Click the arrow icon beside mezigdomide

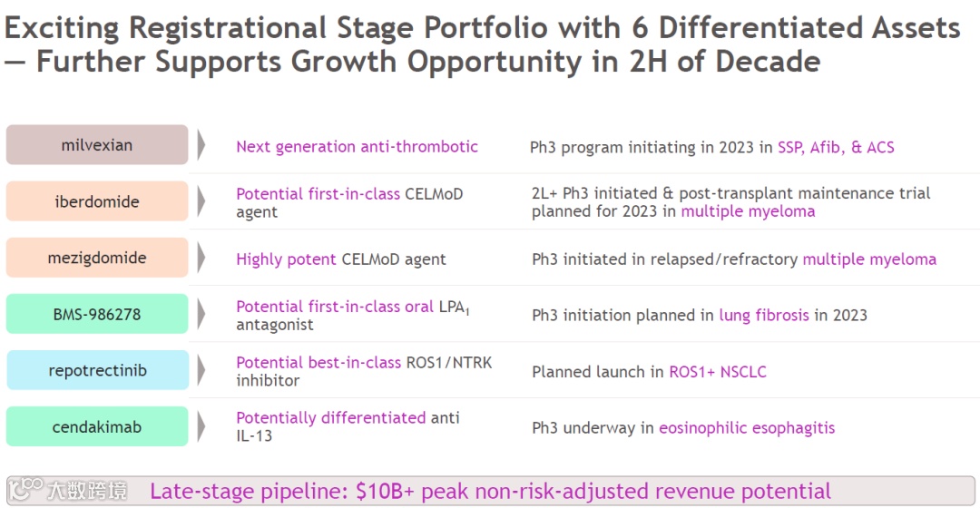pyautogui.click(x=201, y=258)
